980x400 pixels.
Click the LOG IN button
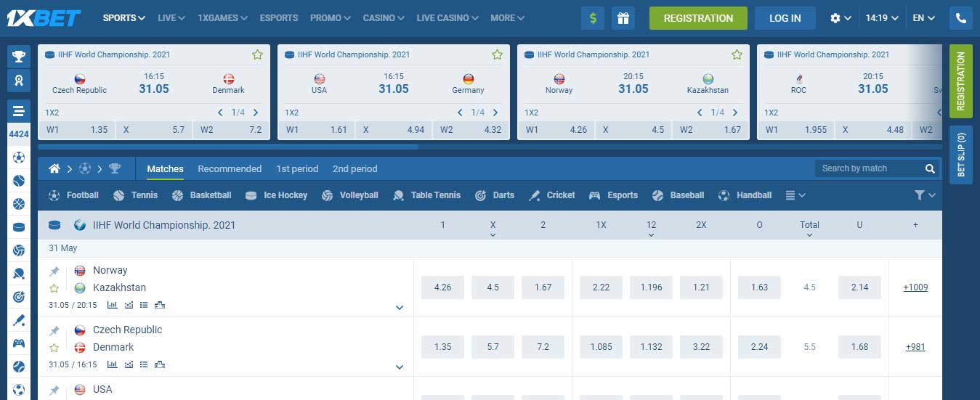[785, 18]
